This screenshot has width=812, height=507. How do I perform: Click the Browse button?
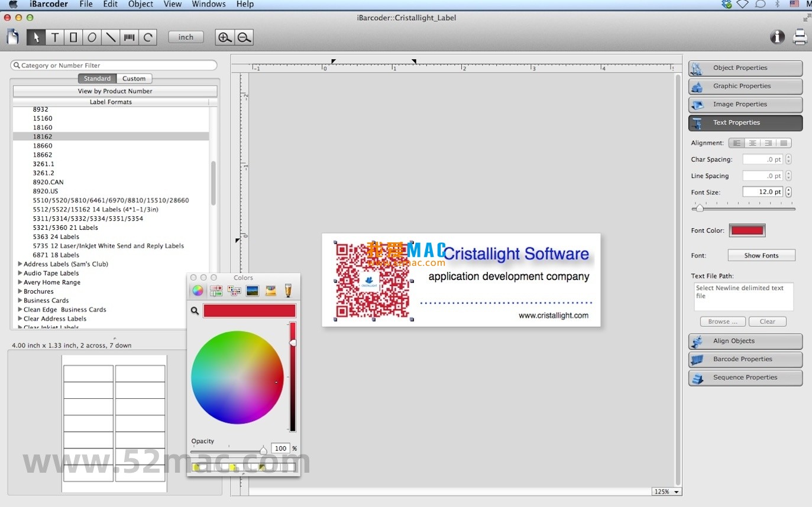pos(723,321)
